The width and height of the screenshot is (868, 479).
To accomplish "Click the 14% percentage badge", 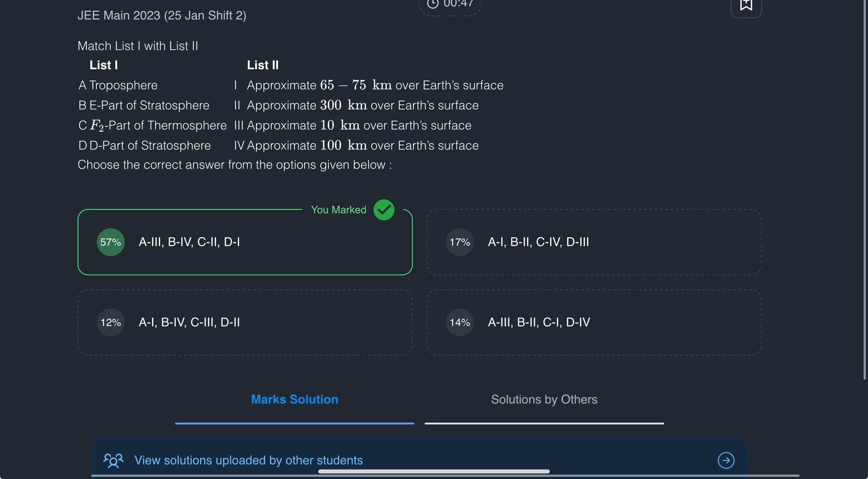I will coord(460,322).
